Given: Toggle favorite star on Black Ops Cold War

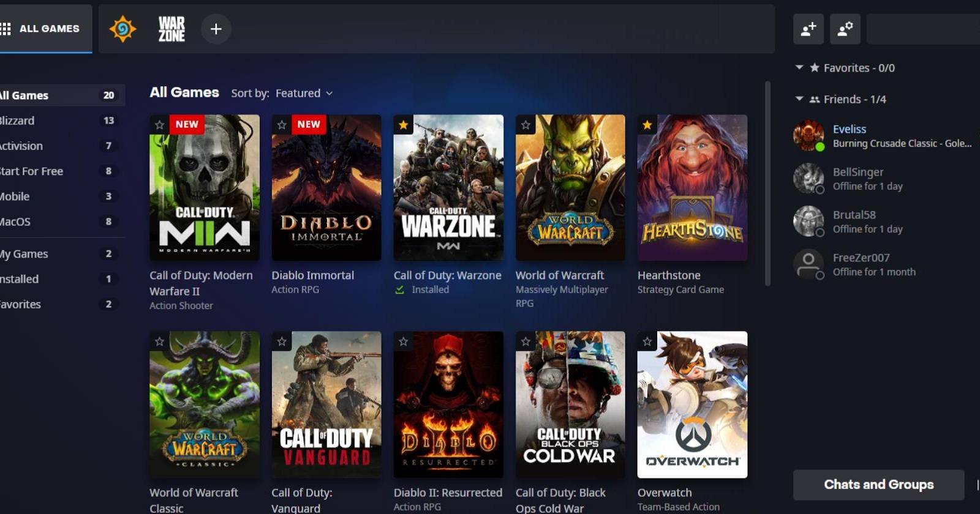Looking at the screenshot, I should (x=526, y=341).
